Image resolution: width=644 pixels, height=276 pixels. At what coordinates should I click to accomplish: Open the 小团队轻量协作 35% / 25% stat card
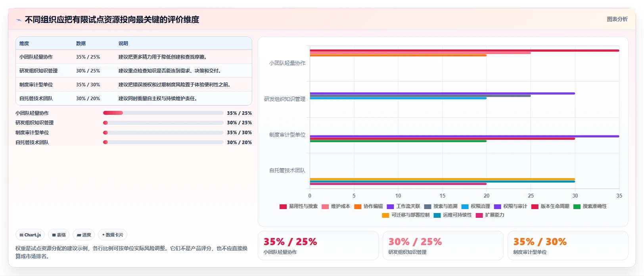318,246
